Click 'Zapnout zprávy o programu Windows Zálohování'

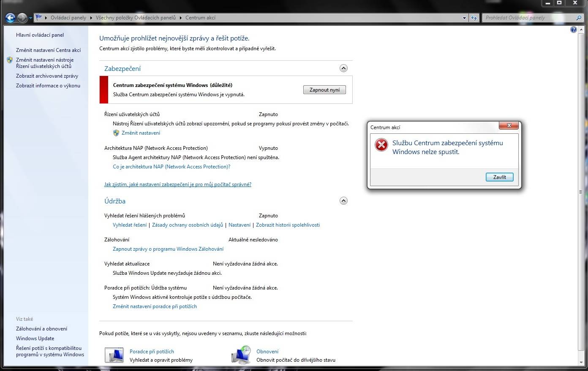click(x=168, y=249)
